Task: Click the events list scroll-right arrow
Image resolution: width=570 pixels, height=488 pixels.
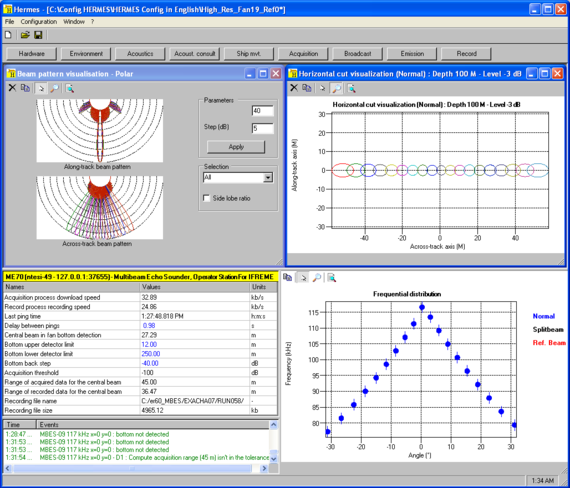Action: click(x=265, y=468)
